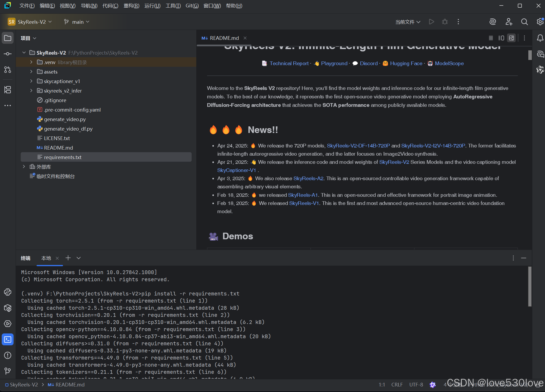545x392 pixels.
Task: Open the SkyReels-A2 link
Action: (x=308, y=178)
